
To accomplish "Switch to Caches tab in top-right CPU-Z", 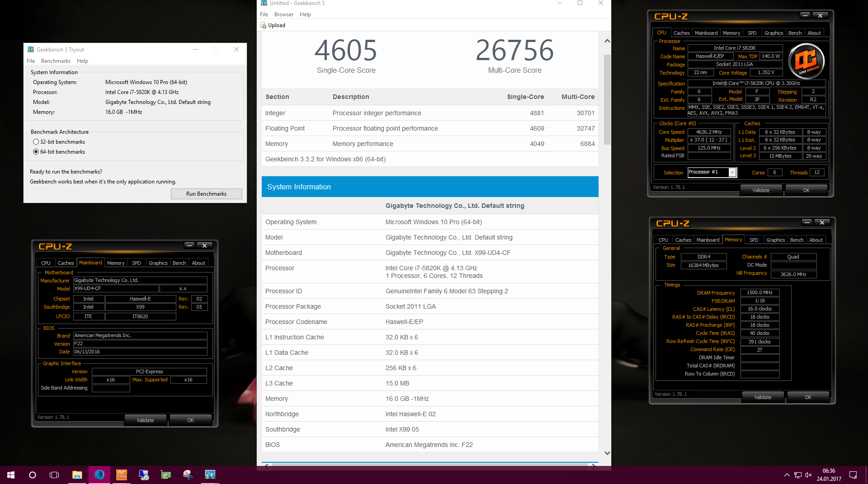I will (x=681, y=33).
